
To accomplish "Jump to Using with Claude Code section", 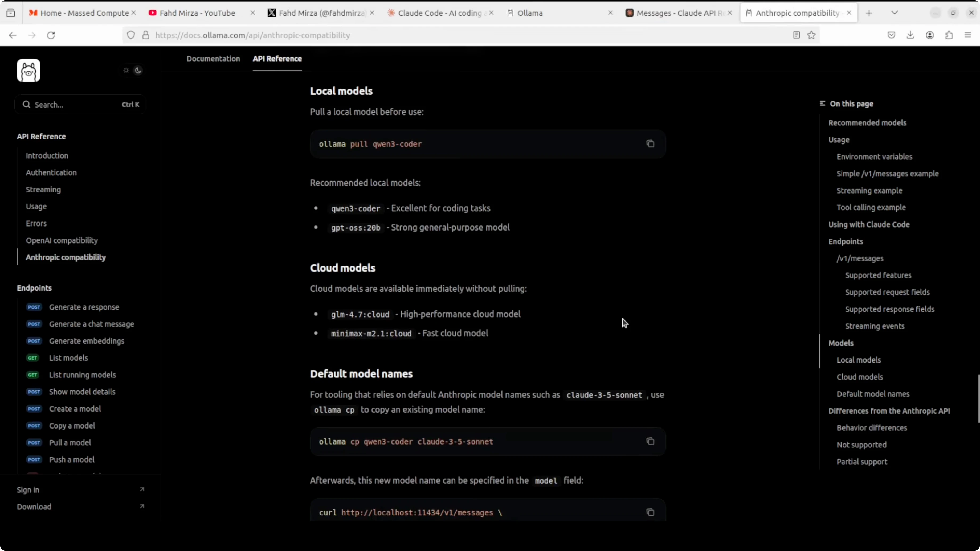I will [868, 224].
